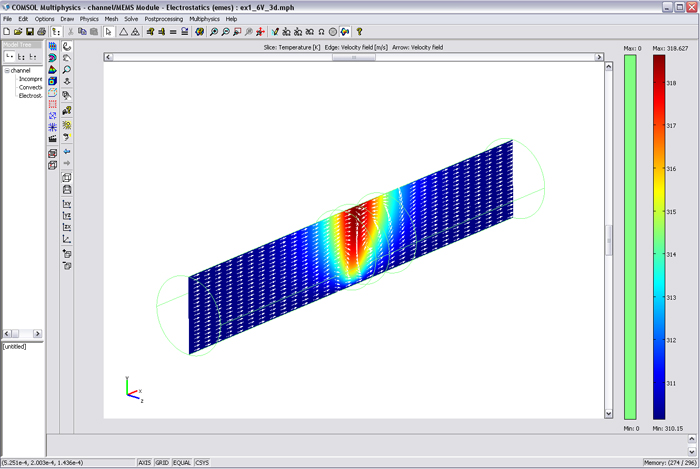The height and width of the screenshot is (469, 700).
Task: Toggle GRID in the status bar
Action: pyautogui.click(x=162, y=463)
